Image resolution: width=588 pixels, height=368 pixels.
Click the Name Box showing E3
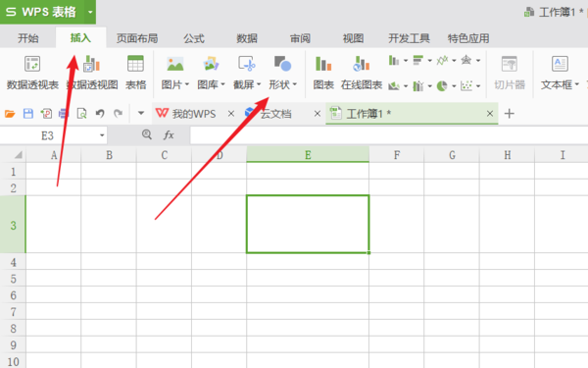tap(48, 135)
